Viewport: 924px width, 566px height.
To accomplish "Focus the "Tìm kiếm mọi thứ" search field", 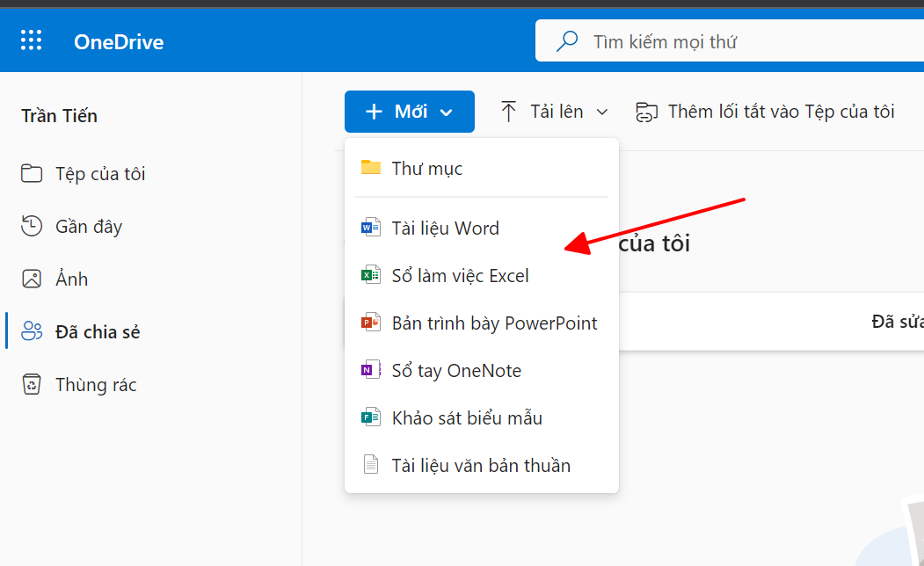I will [730, 40].
